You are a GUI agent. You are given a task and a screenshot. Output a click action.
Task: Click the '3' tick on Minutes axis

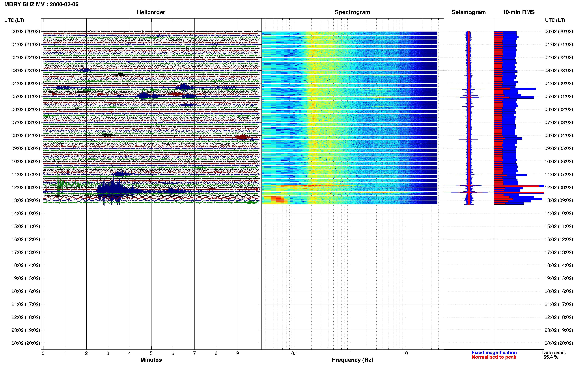click(108, 353)
